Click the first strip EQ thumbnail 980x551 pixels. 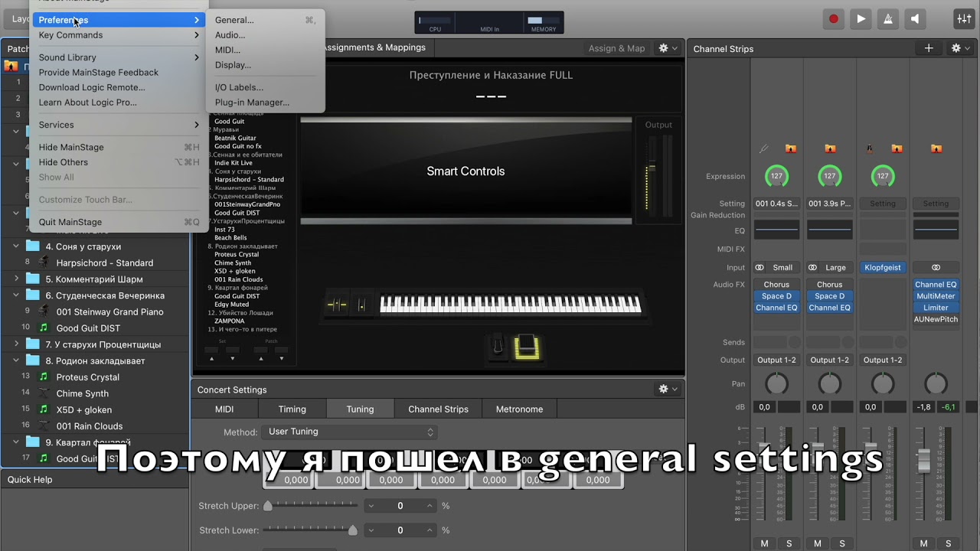776,229
